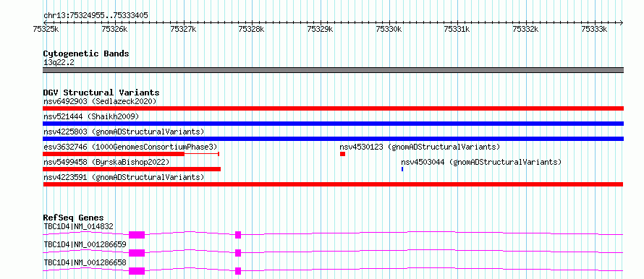Click the chr13:75324955..75333405 coordinate label
644x279 pixels.
[x=96, y=16]
